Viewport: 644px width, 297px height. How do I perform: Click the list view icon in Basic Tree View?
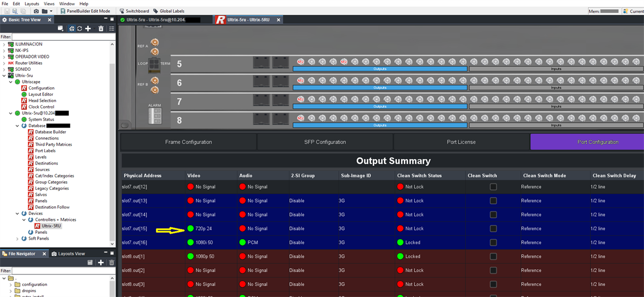pos(111,28)
